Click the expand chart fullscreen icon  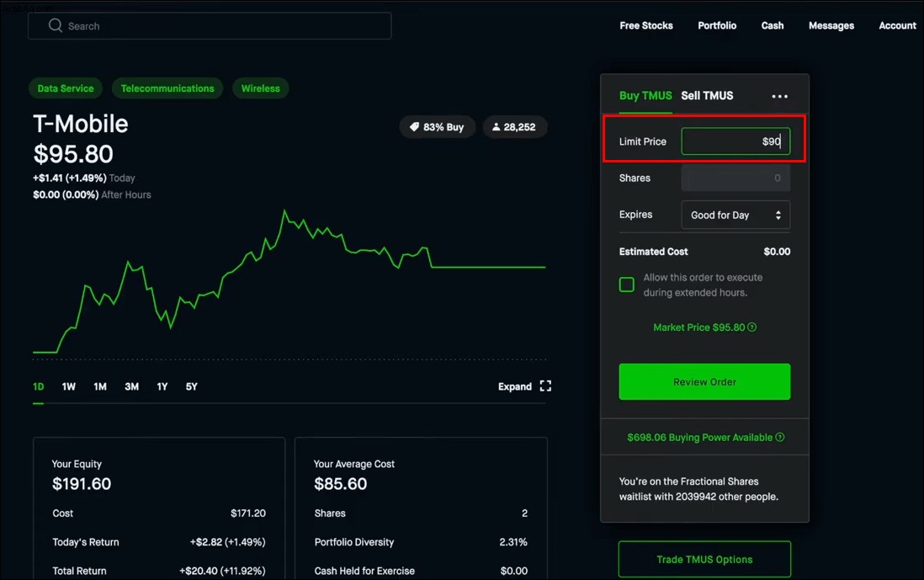click(x=545, y=386)
